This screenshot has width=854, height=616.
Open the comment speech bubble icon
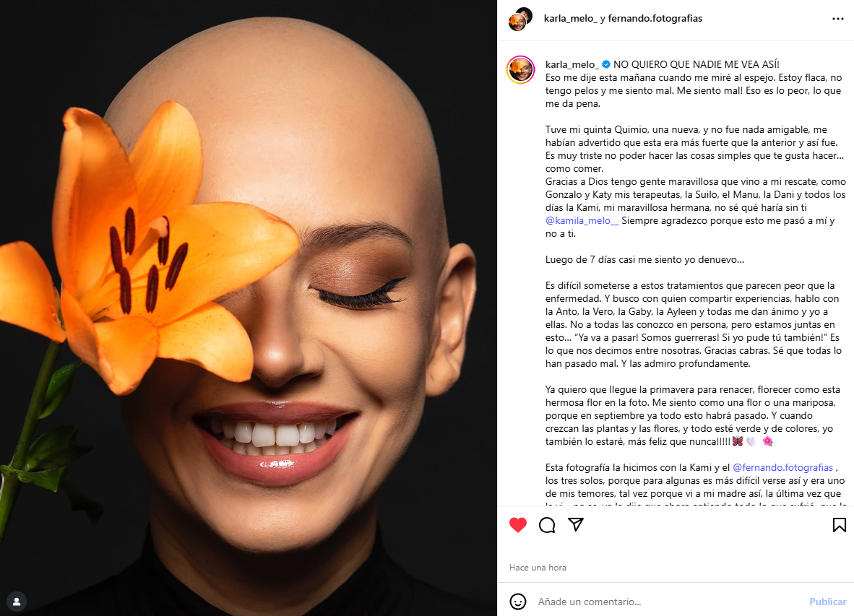point(547,524)
